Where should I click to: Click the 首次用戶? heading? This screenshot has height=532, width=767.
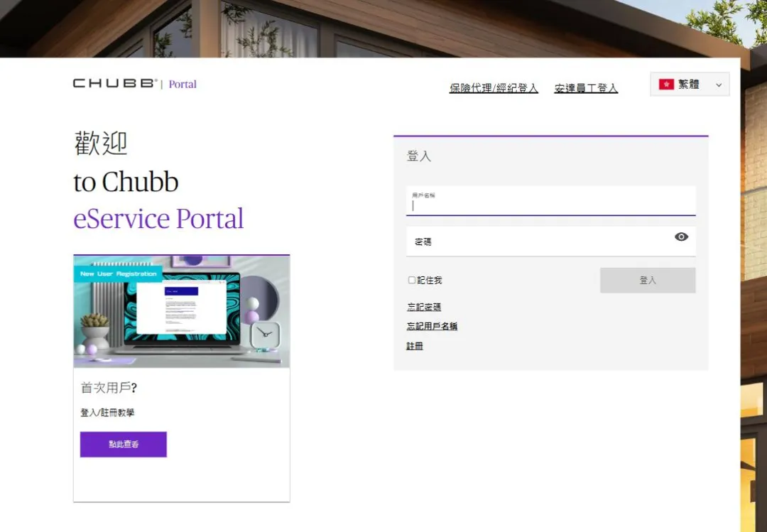coord(109,388)
